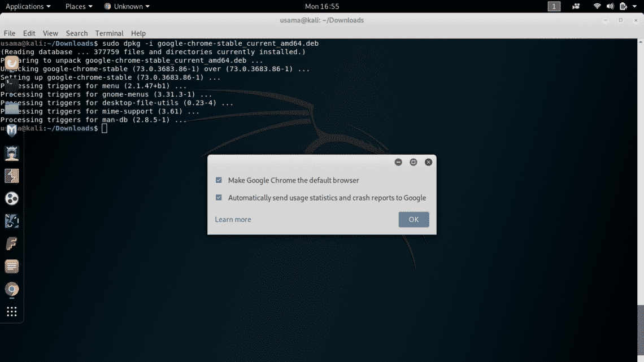Image resolution: width=644 pixels, height=362 pixels.
Task: Open the Unknown app menu
Action: coord(127,6)
